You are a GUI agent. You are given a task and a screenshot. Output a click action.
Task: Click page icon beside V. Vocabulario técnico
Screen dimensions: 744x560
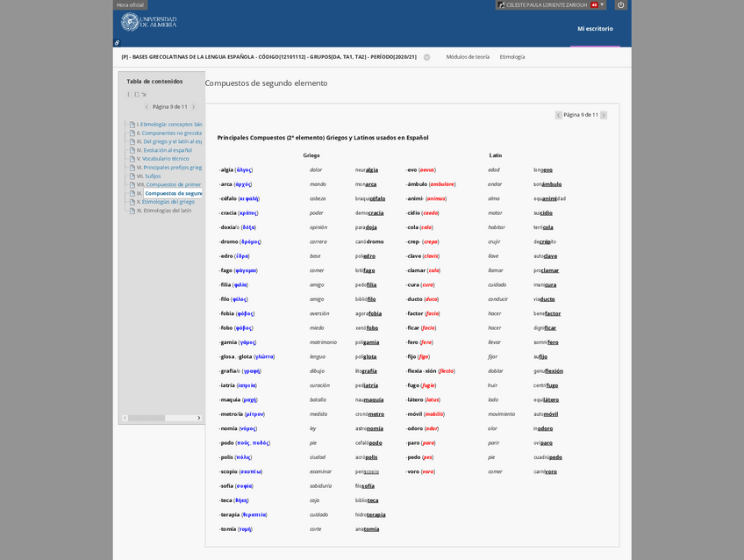[132, 159]
